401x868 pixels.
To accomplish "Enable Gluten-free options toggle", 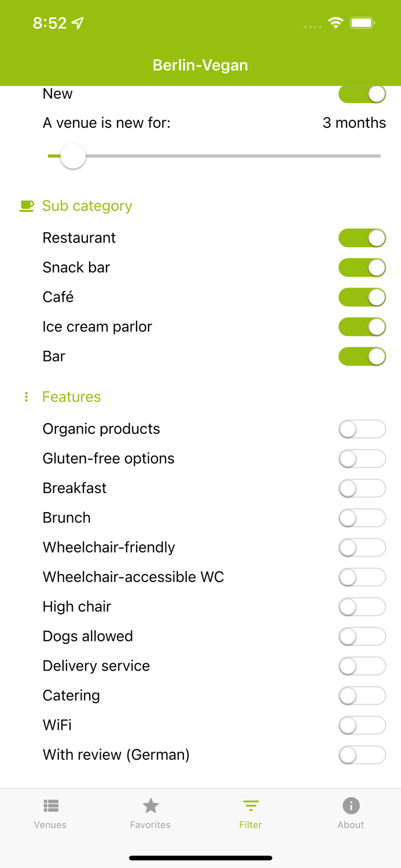I will 362,459.
